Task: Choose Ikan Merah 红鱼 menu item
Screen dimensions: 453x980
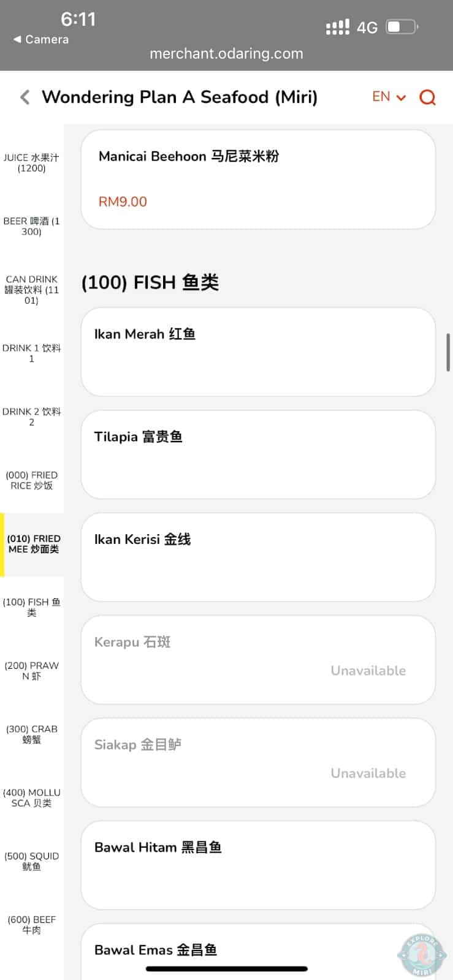Action: (258, 352)
